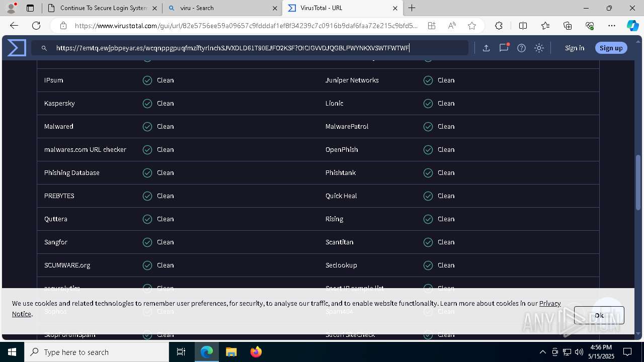The width and height of the screenshot is (644, 362).
Task: Click the OpenPhish vendor name
Action: [342, 149]
